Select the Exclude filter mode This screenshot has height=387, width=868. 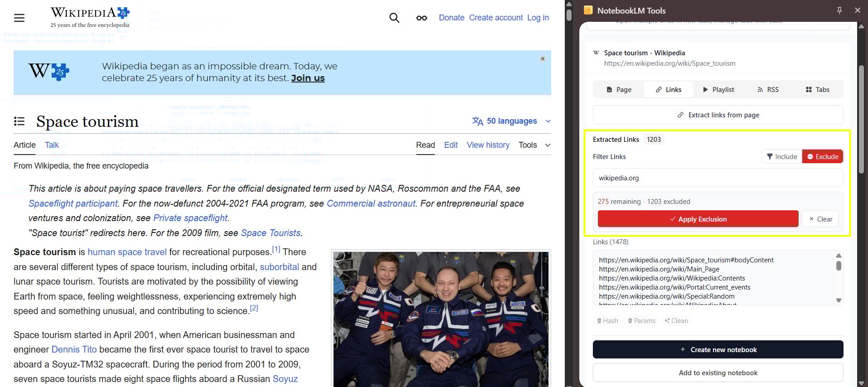click(x=823, y=157)
